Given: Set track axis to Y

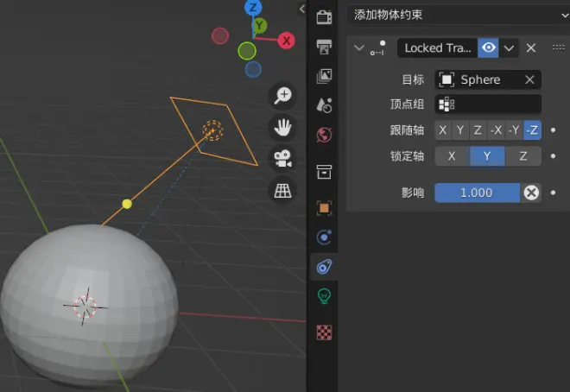Looking at the screenshot, I should (x=460, y=130).
